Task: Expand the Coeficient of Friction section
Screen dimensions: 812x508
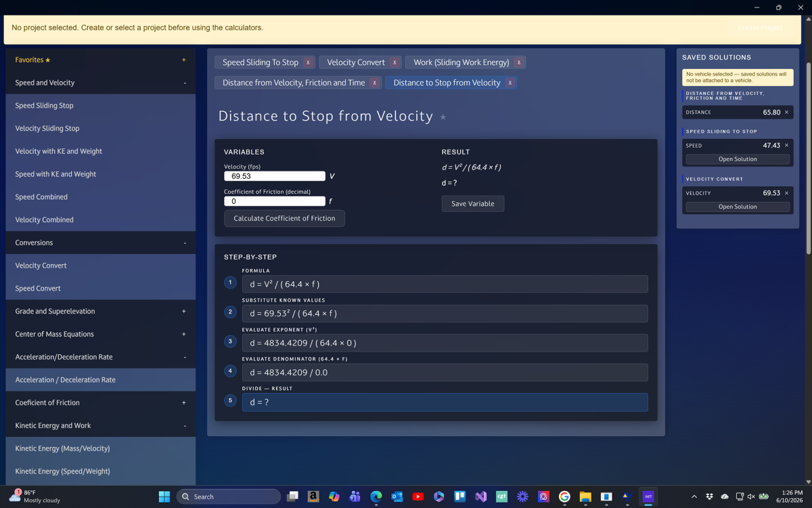Action: pyautogui.click(x=183, y=402)
